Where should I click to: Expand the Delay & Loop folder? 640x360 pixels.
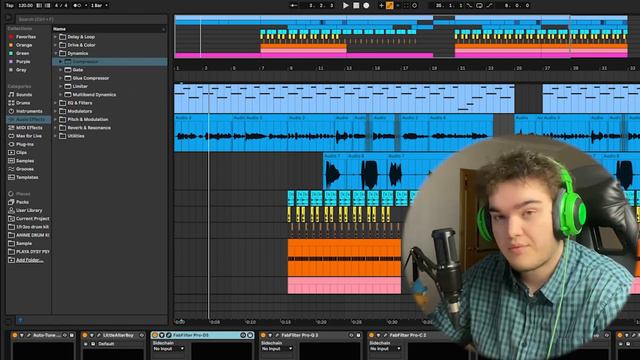pyautogui.click(x=56, y=37)
